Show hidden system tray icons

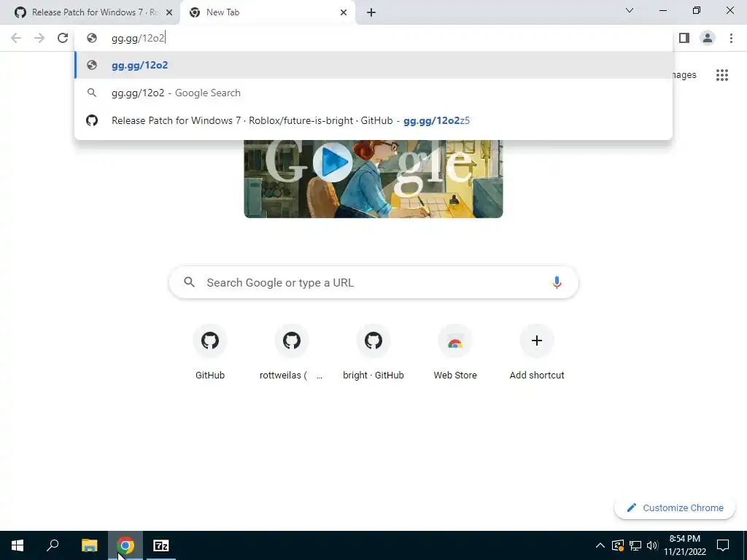(x=600, y=545)
